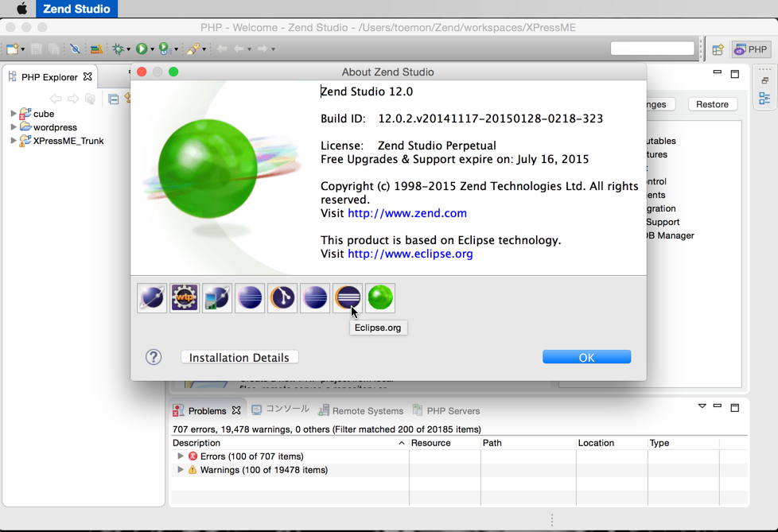The height and width of the screenshot is (532, 778).
Task: Toggle the crossed-out circle toolbar icon
Action: 75,49
